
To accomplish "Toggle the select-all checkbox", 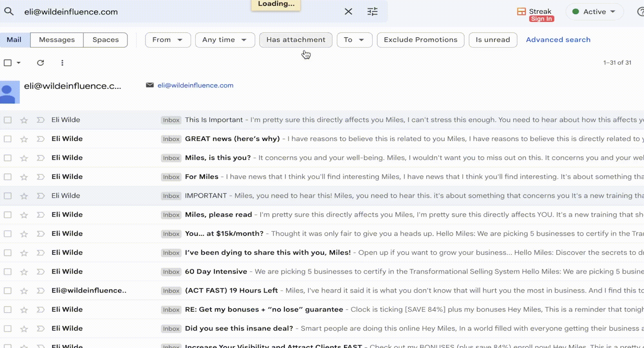I will (x=7, y=63).
